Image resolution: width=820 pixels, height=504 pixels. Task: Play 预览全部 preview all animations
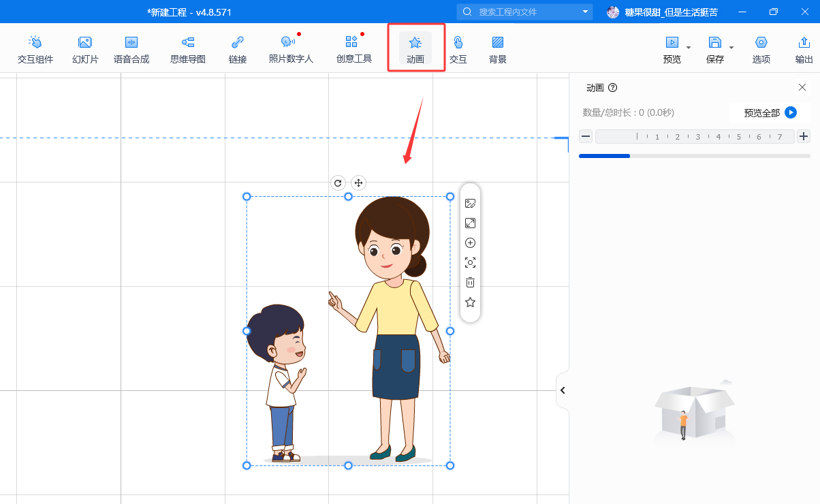(790, 112)
